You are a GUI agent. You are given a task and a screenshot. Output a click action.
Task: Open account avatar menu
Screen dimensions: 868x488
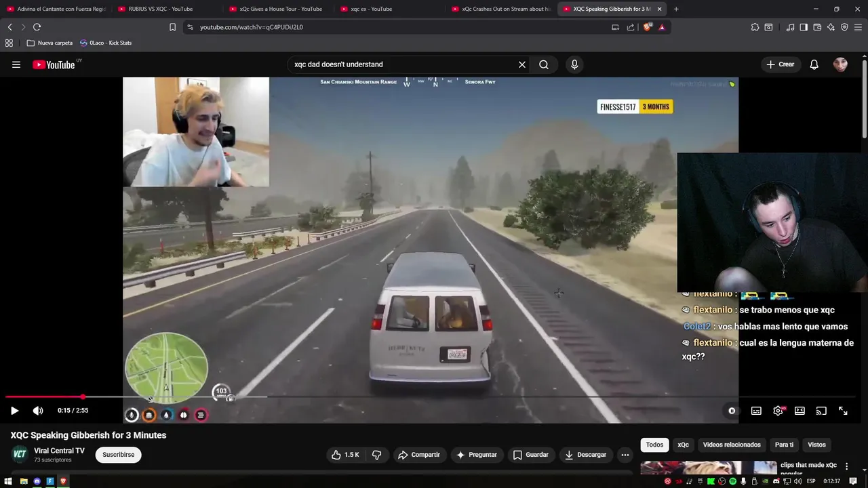click(840, 64)
